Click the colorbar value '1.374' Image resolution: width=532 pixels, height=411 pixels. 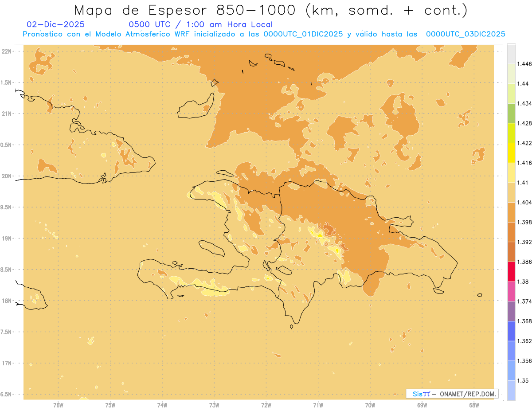click(524, 301)
